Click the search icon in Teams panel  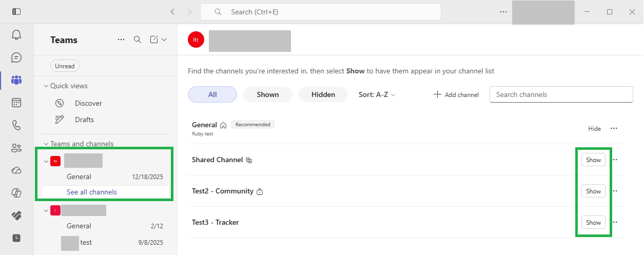click(138, 40)
